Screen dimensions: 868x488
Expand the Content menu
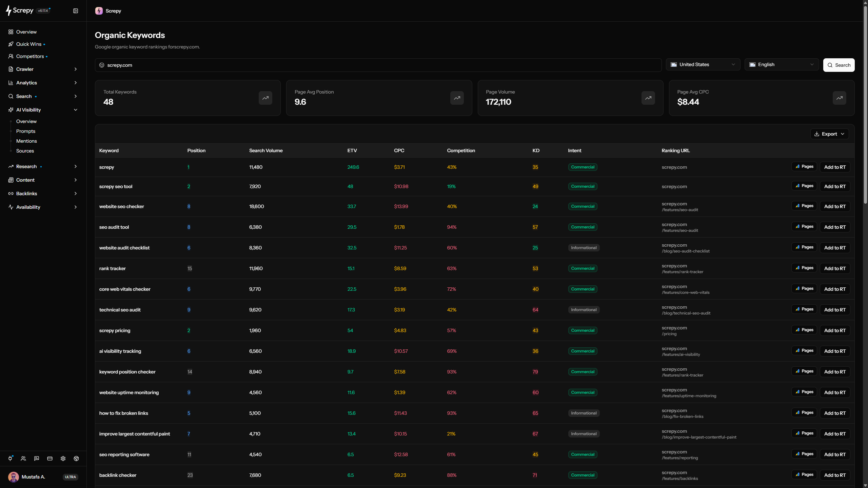point(43,180)
